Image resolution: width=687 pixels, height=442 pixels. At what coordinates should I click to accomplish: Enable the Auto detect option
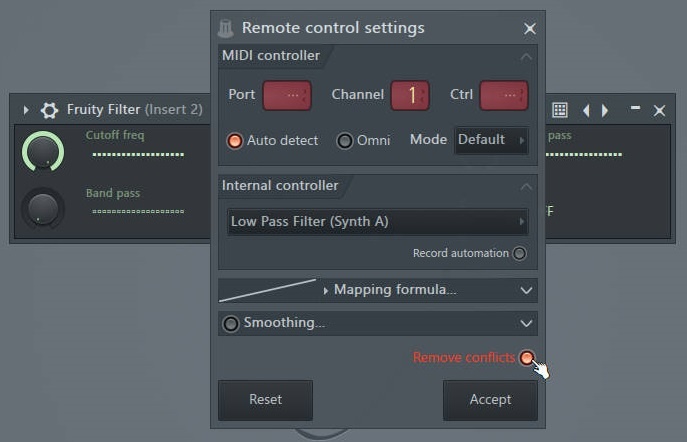click(235, 141)
